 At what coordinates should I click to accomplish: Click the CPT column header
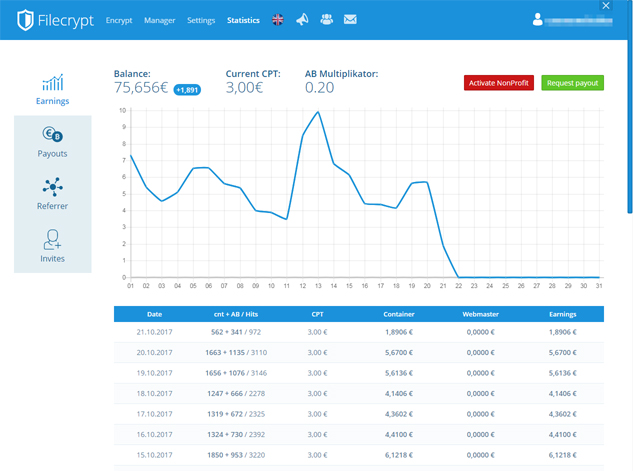pyautogui.click(x=317, y=314)
